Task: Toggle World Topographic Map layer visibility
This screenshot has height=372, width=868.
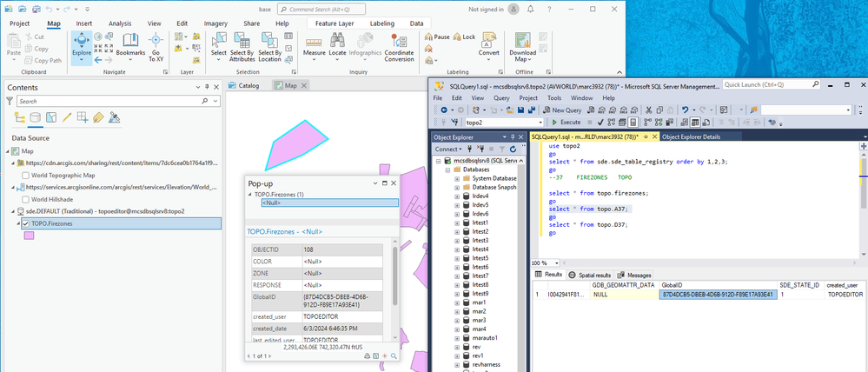Action: pyautogui.click(x=25, y=176)
